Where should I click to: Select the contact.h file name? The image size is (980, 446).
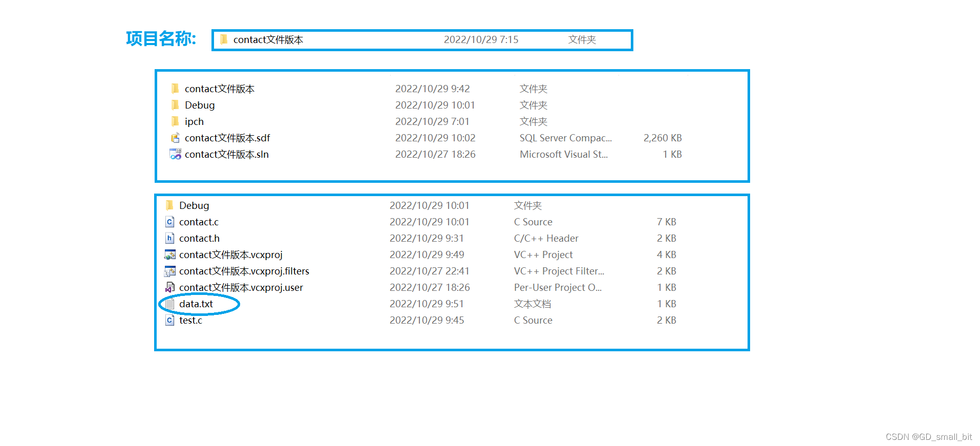(199, 238)
